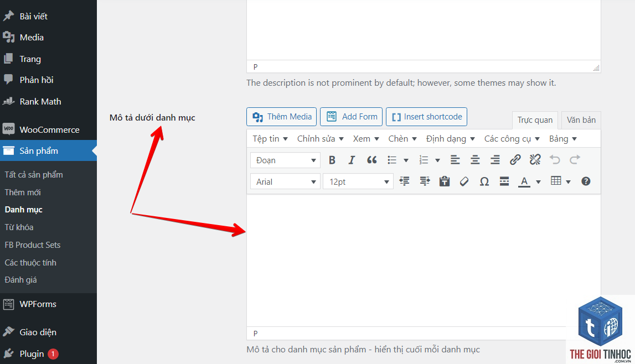Apply italic formatting

[352, 160]
